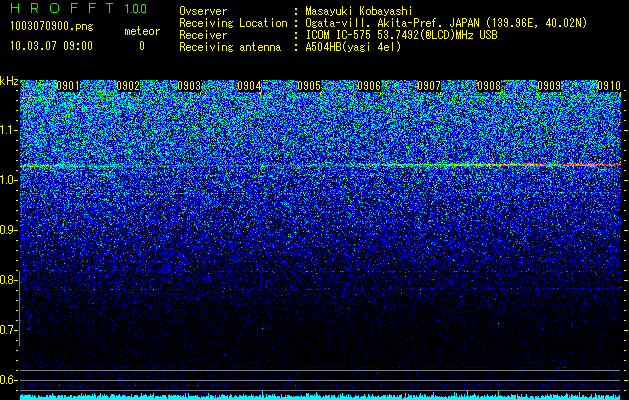Click the 0906 time marker
Image resolution: width=629 pixels, height=400 pixels.
(x=369, y=86)
